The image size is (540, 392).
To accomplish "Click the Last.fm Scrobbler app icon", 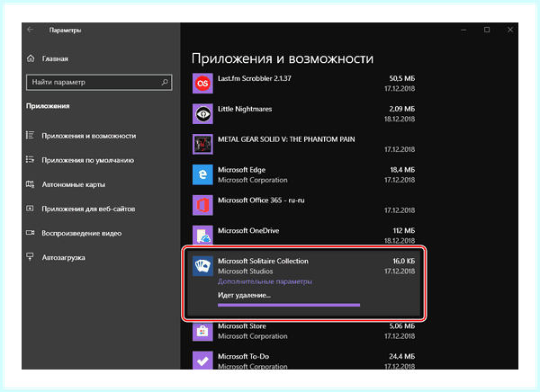I will [x=202, y=84].
